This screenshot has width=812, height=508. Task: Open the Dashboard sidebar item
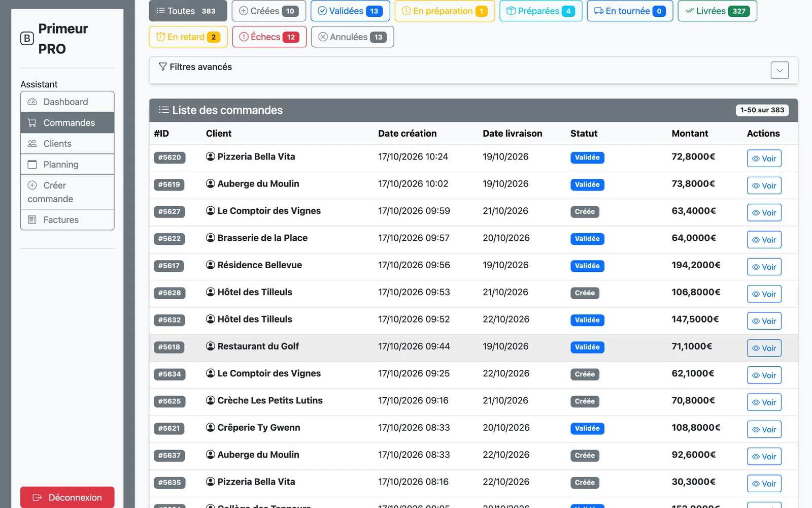[x=67, y=102]
